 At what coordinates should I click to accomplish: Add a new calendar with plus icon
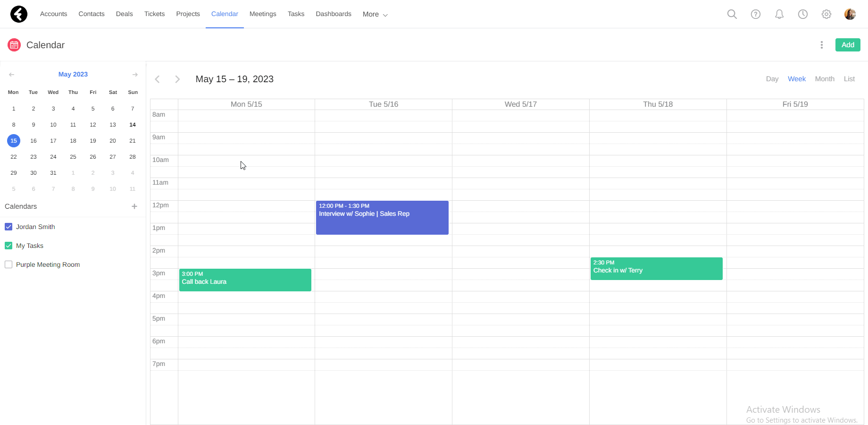(134, 206)
